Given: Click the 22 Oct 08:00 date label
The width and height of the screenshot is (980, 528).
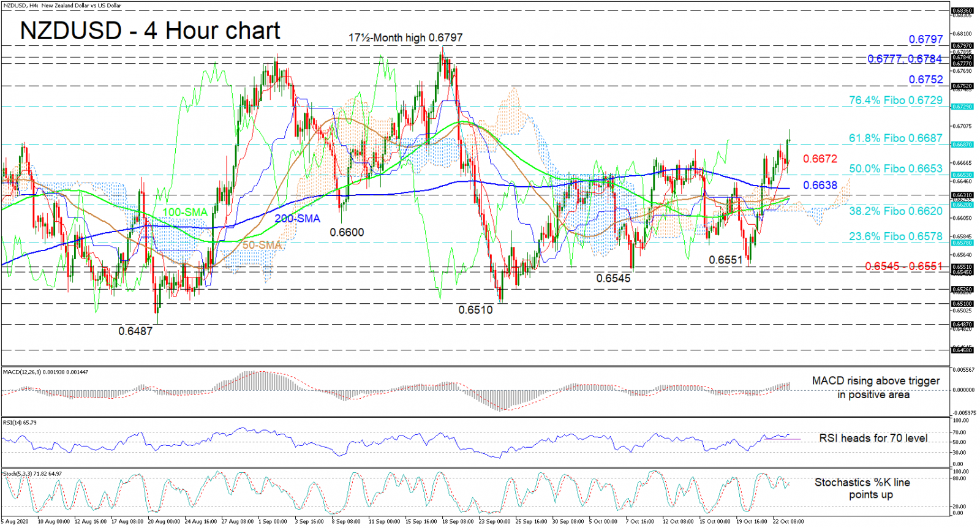Looking at the screenshot, I should (x=788, y=522).
